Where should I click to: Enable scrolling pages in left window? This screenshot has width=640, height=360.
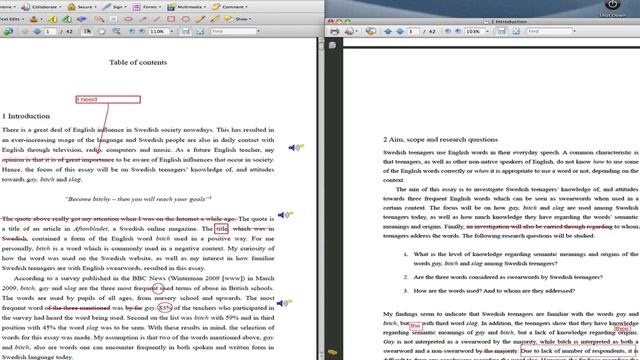tap(186, 31)
